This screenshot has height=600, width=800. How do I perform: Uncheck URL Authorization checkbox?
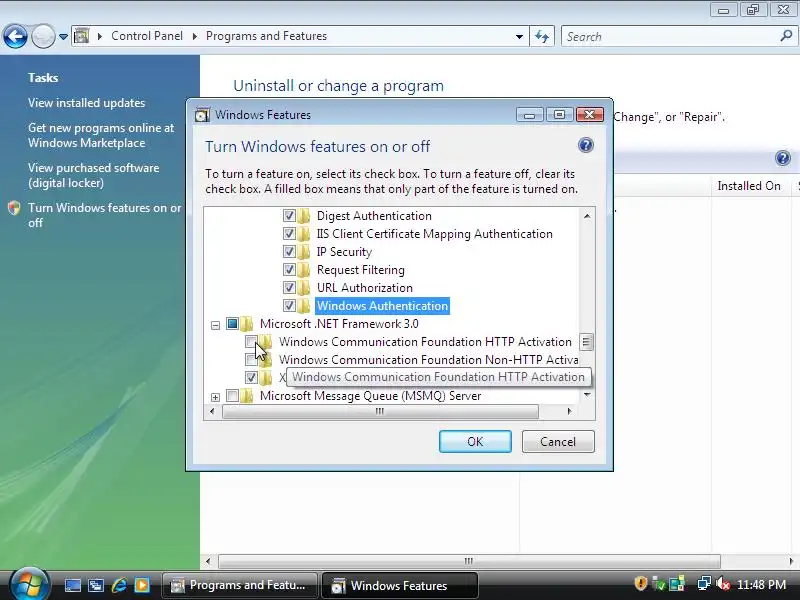point(289,288)
